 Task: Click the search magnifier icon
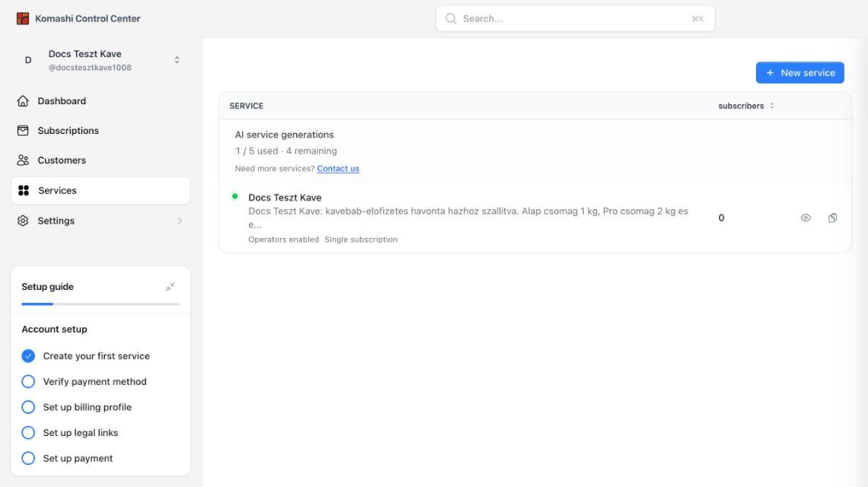pyautogui.click(x=452, y=18)
